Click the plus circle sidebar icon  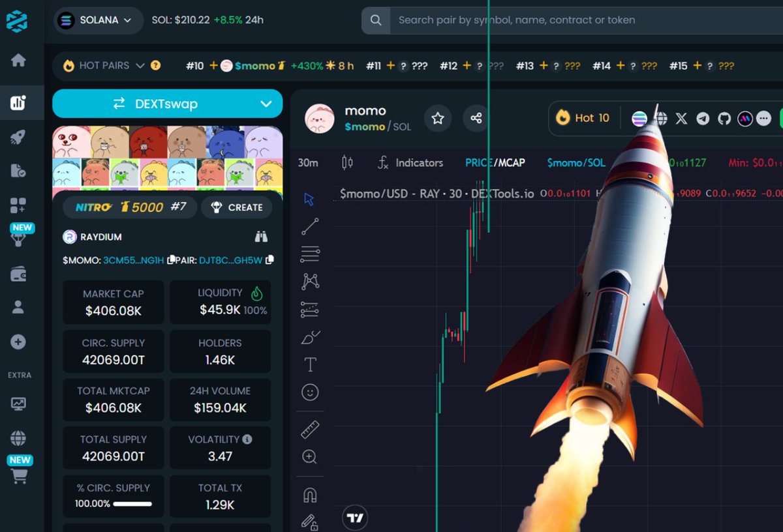(x=18, y=342)
